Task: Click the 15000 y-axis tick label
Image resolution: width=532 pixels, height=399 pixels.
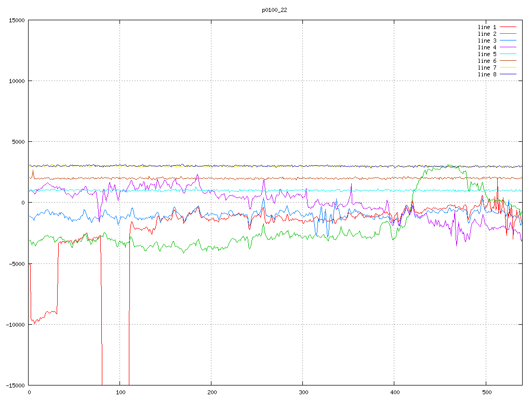Action: coord(16,20)
